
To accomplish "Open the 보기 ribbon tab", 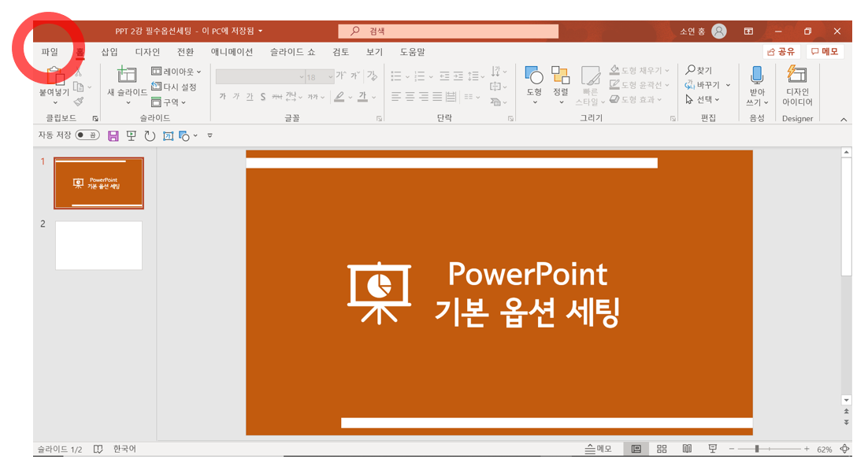I will coord(374,52).
